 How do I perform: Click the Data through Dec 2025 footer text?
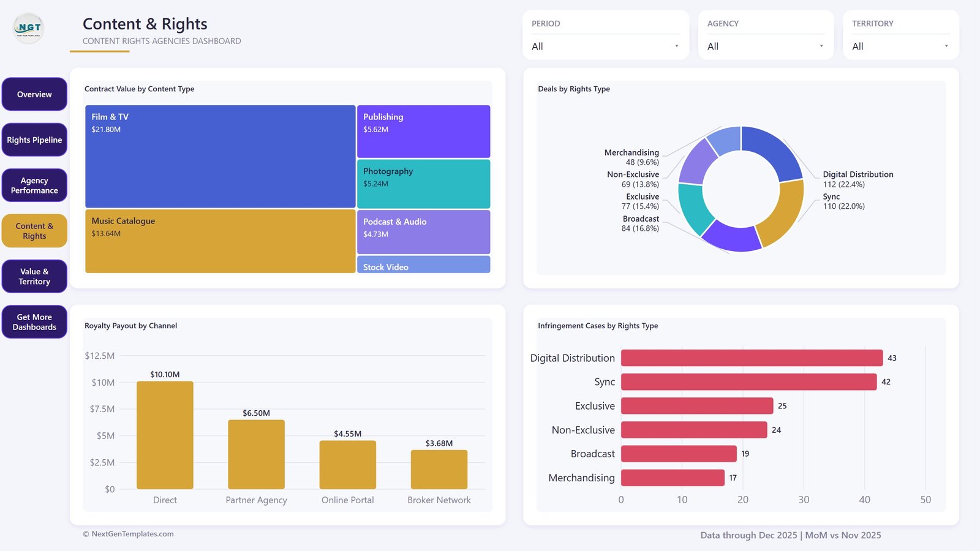(791, 535)
